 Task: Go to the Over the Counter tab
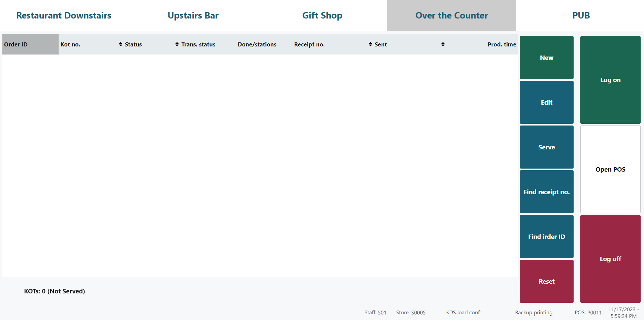[452, 15]
